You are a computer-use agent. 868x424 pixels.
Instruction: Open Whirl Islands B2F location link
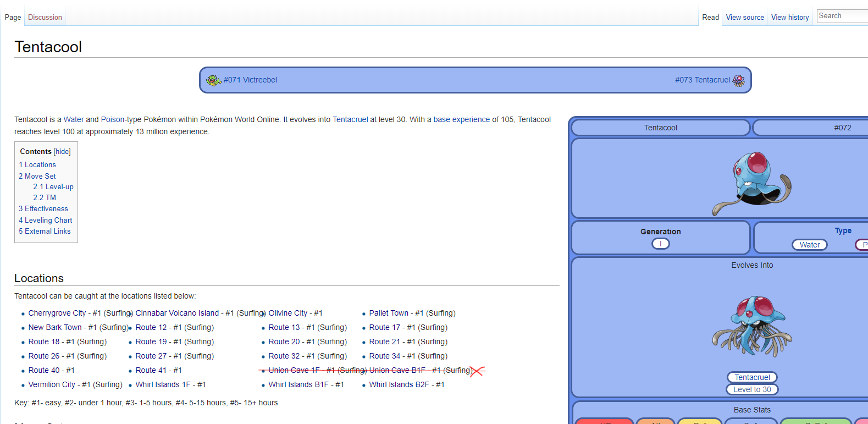[399, 384]
